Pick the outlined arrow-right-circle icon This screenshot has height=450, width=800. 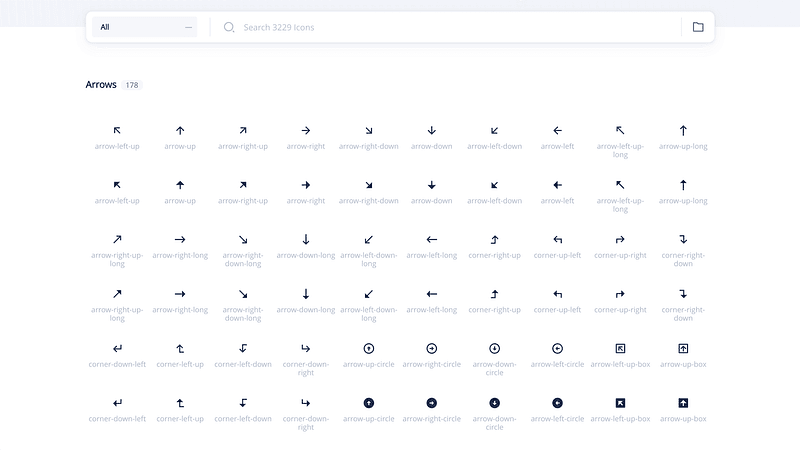tap(432, 348)
